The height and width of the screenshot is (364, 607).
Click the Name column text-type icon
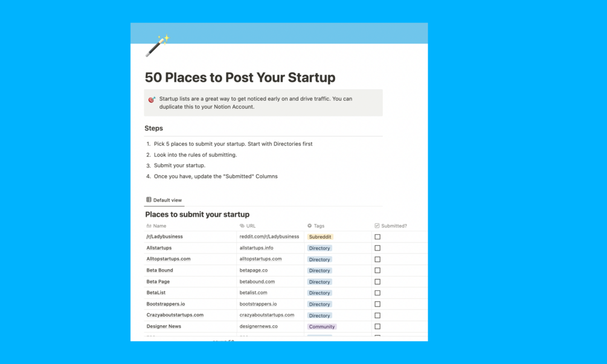point(149,226)
